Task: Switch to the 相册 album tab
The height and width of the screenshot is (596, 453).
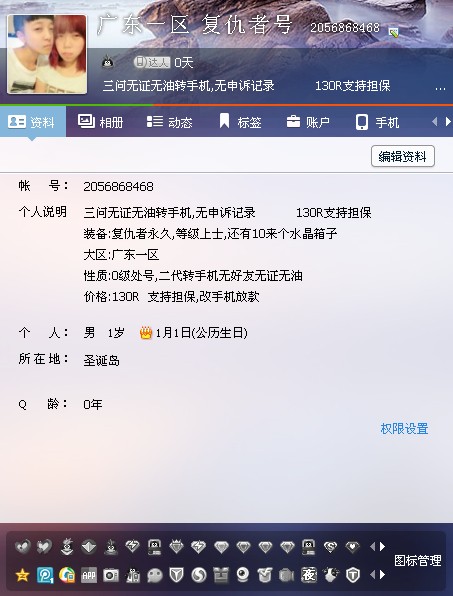Action: (x=101, y=122)
